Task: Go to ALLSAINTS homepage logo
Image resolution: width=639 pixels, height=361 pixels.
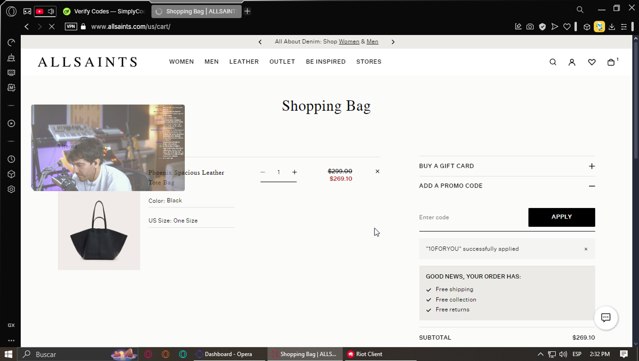Action: click(88, 62)
